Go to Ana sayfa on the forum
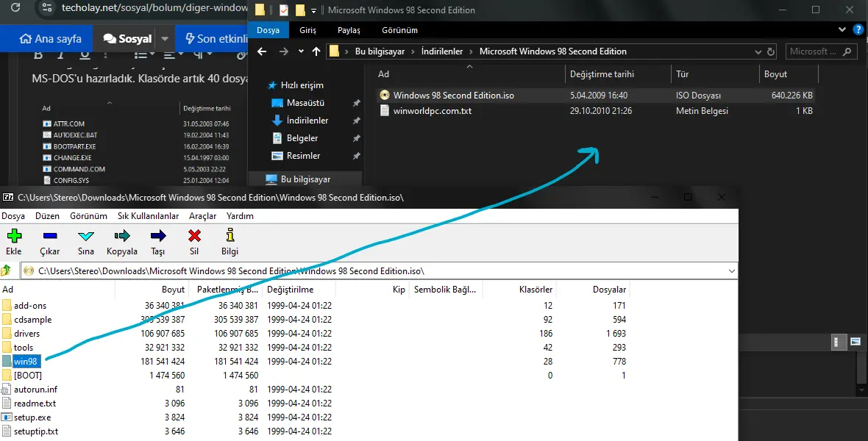Screen dimensions: 868x441 click(x=50, y=39)
